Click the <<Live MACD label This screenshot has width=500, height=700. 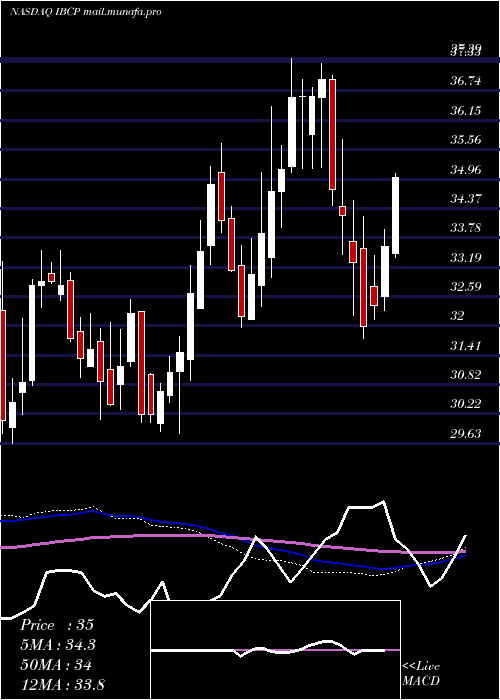click(x=421, y=673)
